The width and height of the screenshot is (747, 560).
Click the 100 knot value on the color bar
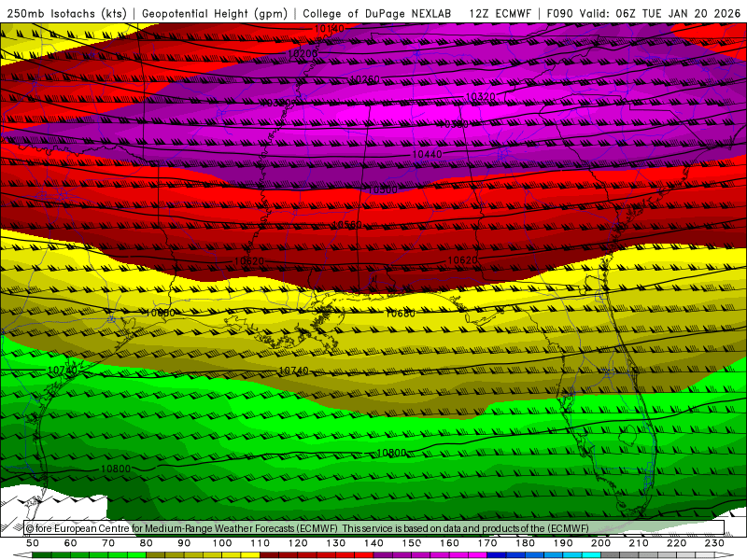[222, 543]
